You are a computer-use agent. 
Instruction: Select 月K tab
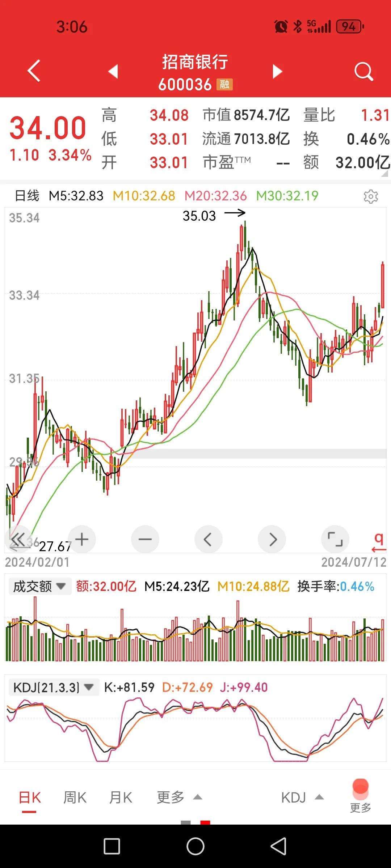pos(121,797)
